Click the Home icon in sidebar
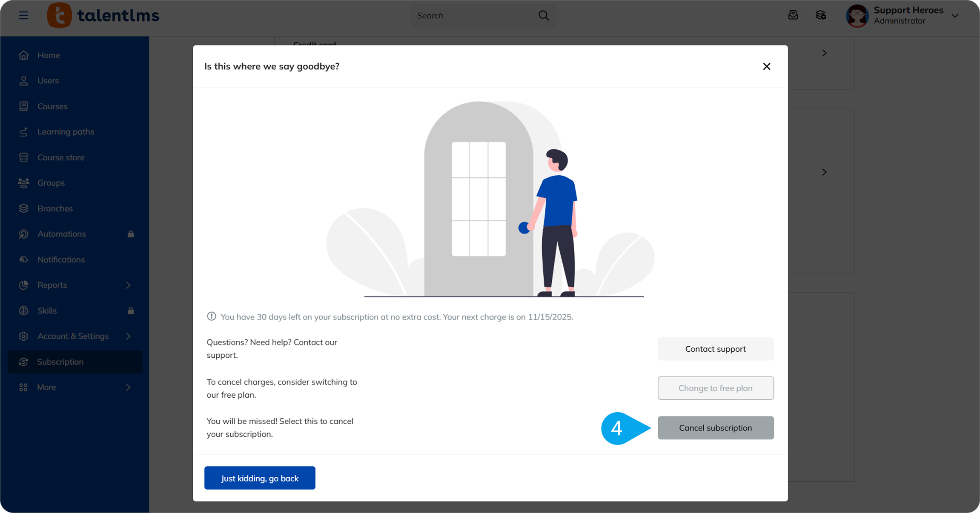 (x=24, y=55)
